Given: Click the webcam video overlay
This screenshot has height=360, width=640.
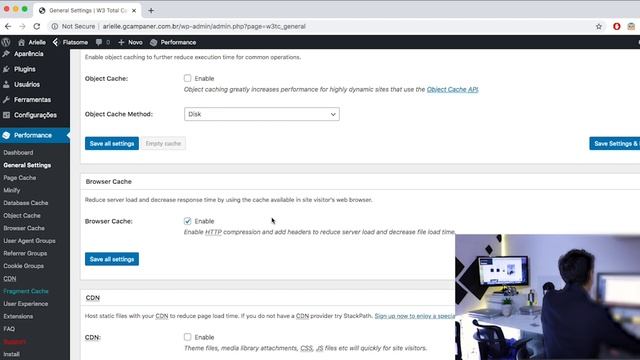Looking at the screenshot, I should [547, 297].
